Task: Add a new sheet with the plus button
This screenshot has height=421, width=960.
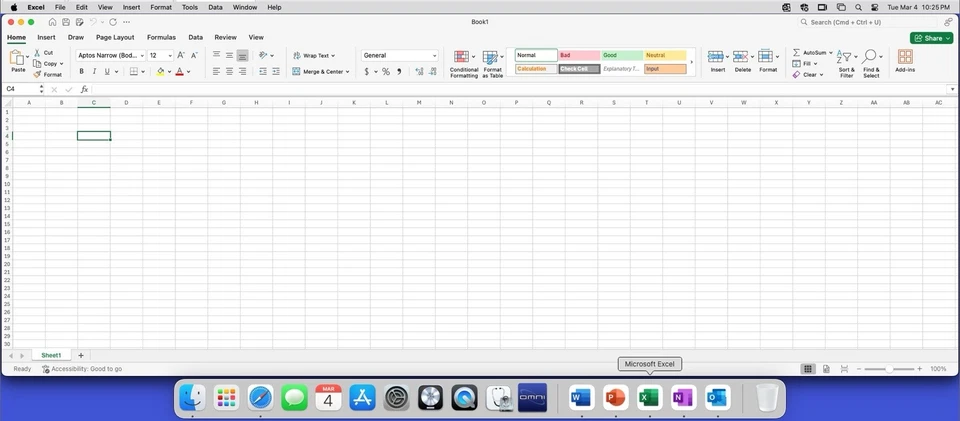Action: point(80,355)
